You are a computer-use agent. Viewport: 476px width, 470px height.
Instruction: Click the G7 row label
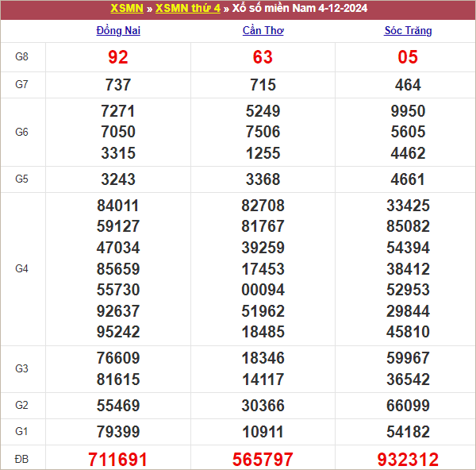click(x=22, y=84)
